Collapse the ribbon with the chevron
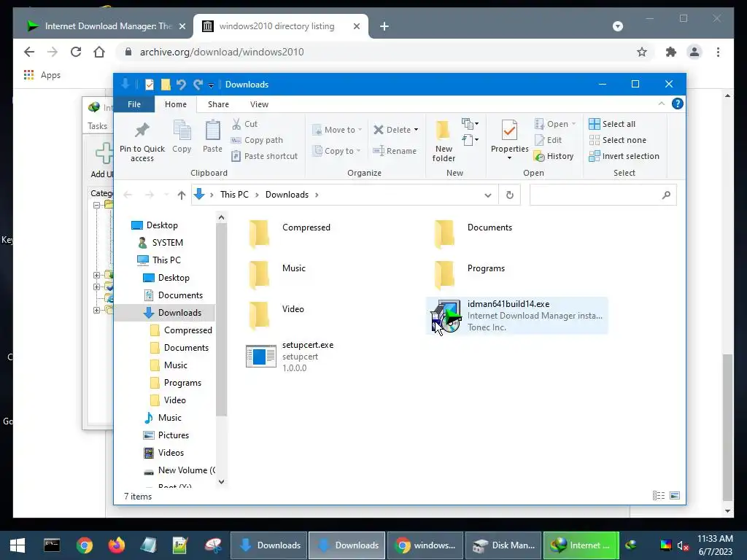Viewport: 747px width, 560px height. coord(661,104)
